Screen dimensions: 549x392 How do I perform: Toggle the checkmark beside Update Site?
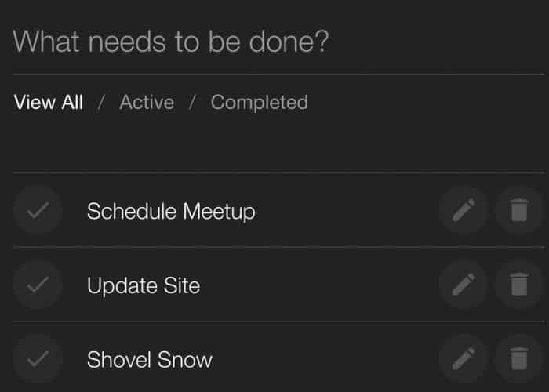[38, 285]
